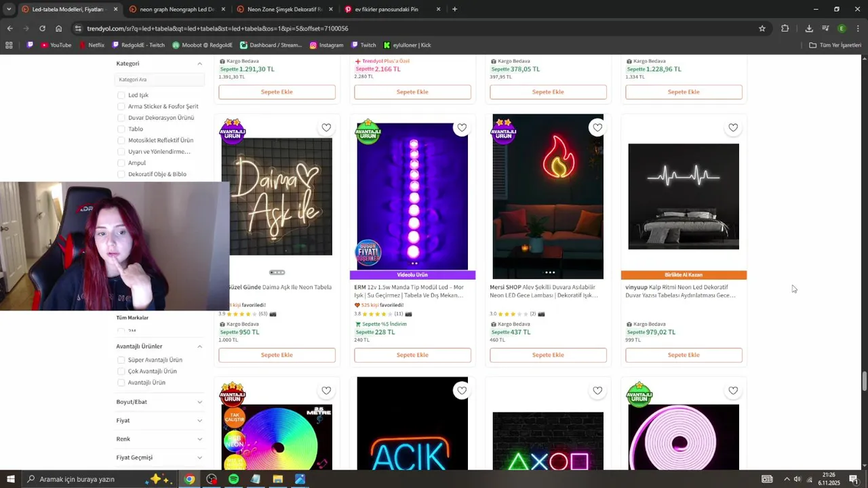Open the Chrome extensions puzzle icon
Image resolution: width=868 pixels, height=488 pixels.
click(785, 28)
